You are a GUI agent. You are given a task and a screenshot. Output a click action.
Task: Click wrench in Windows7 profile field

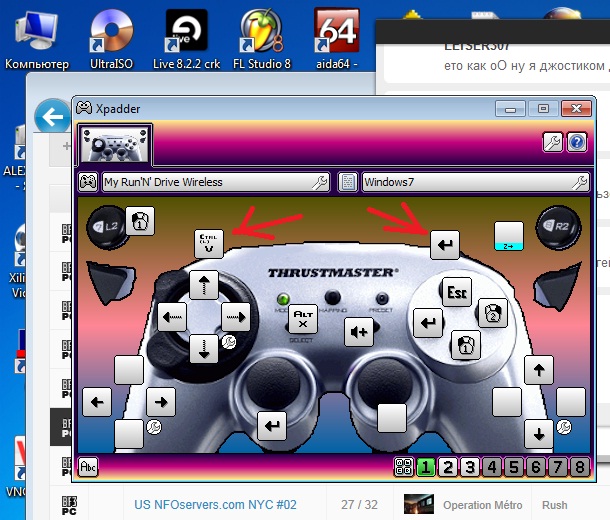(580, 182)
